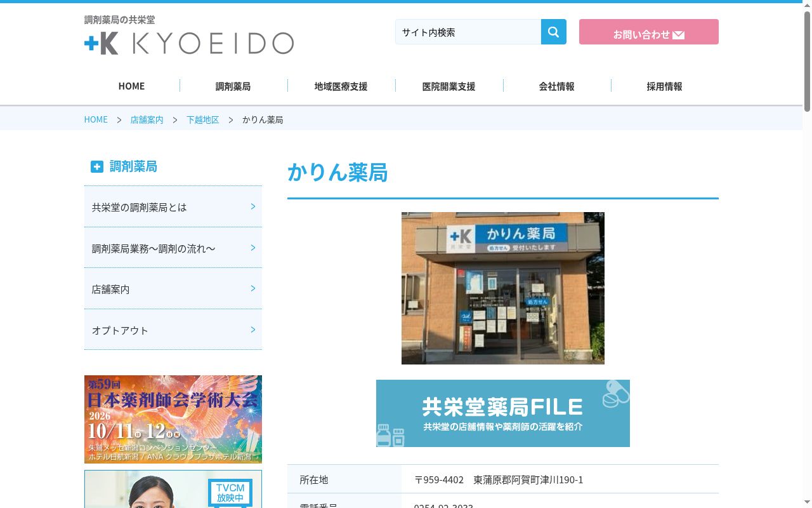Viewport: 812px width, 508px height.
Task: Open the オプトアウト sidebar link
Action: [173, 330]
